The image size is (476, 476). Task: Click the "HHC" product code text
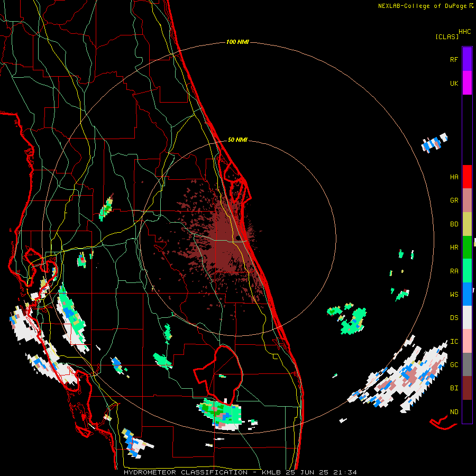[x=465, y=32]
